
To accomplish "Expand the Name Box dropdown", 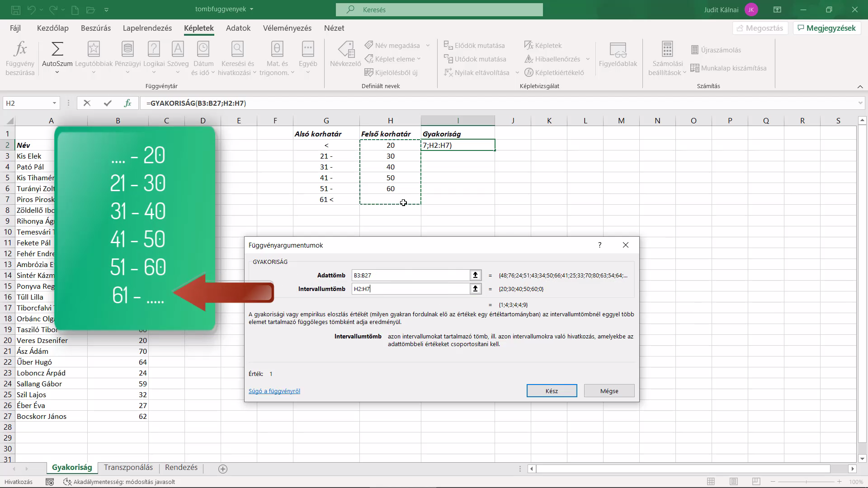I will 54,103.
